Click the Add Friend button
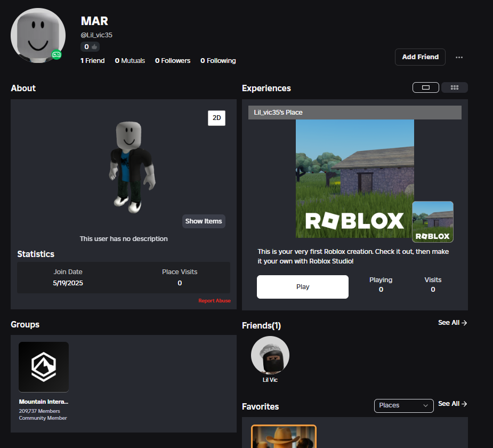The width and height of the screenshot is (493, 448). (420, 57)
